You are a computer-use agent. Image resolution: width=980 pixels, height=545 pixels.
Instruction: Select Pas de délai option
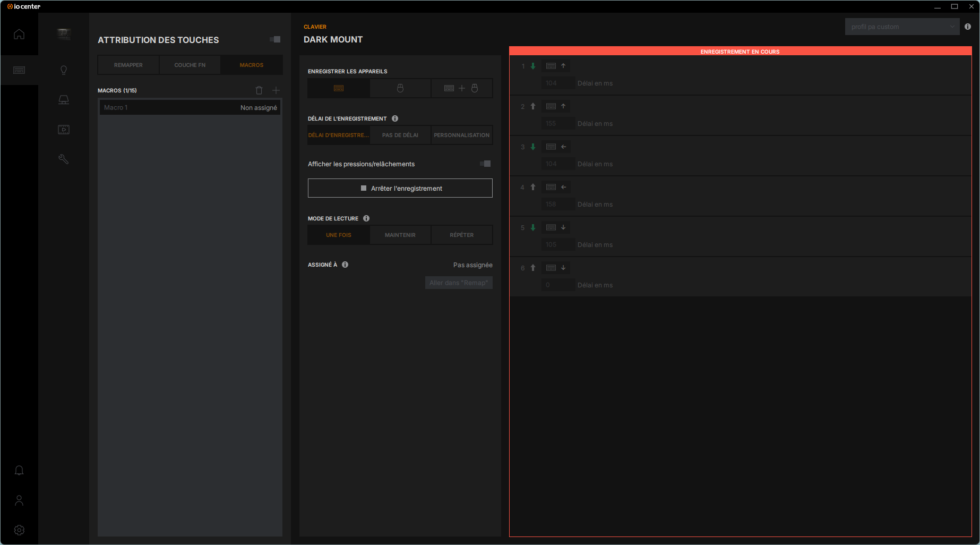[400, 135]
